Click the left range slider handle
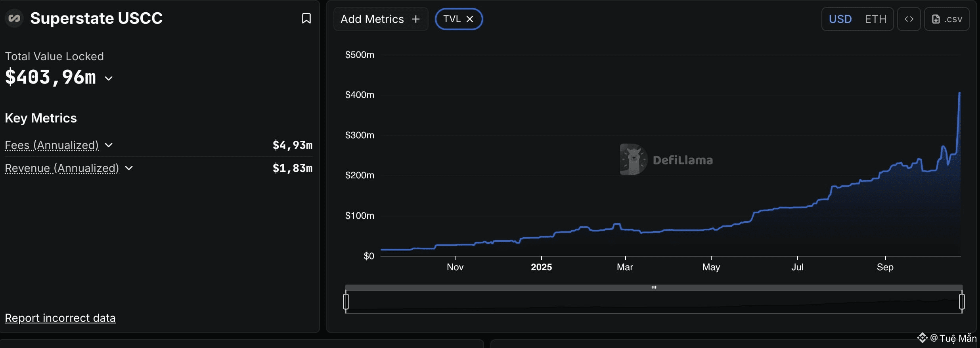980x348 pixels. click(346, 301)
